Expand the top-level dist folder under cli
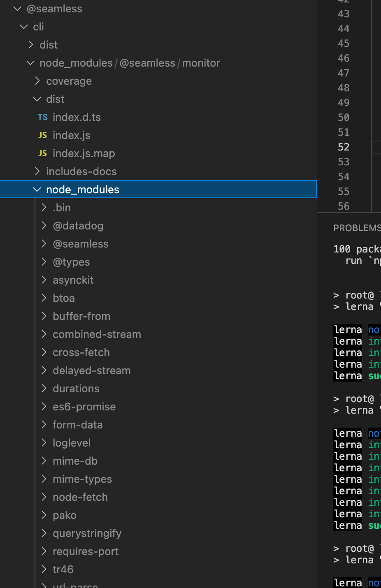The height and width of the screenshot is (588, 381). point(30,45)
